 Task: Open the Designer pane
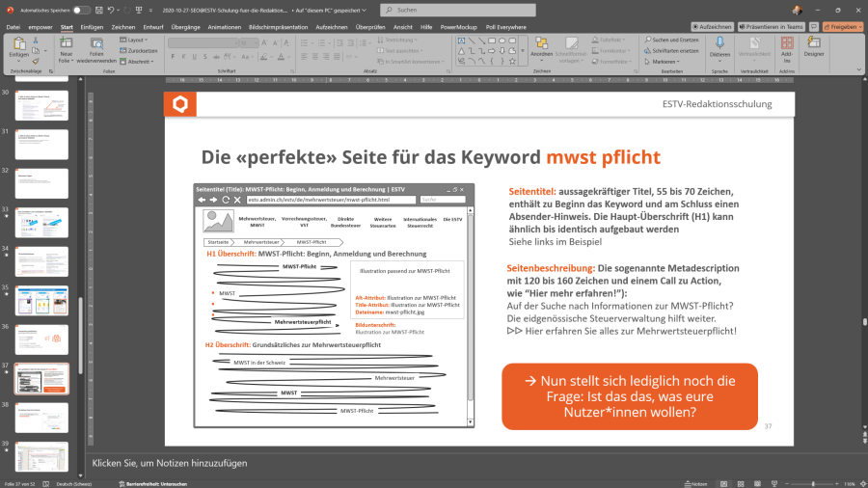click(814, 46)
